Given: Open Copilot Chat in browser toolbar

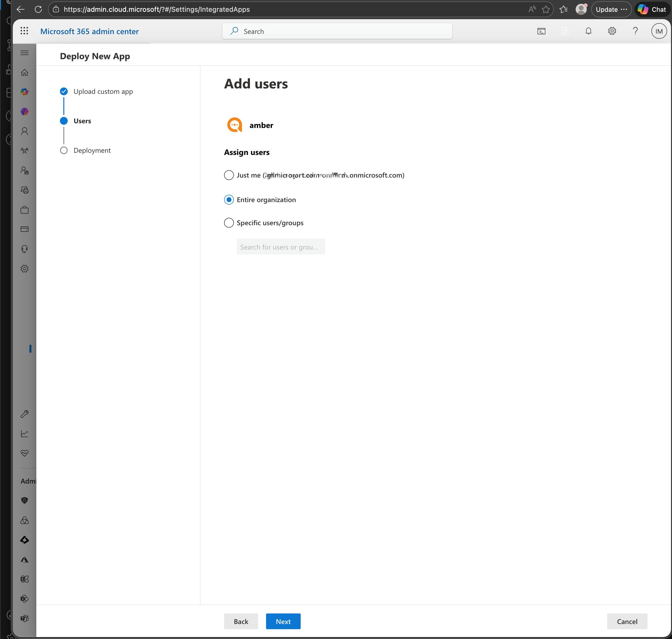Looking at the screenshot, I should pos(652,10).
